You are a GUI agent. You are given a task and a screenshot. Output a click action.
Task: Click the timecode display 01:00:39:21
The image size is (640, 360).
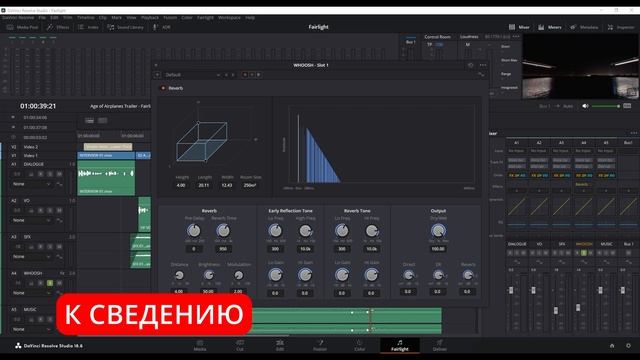38,106
